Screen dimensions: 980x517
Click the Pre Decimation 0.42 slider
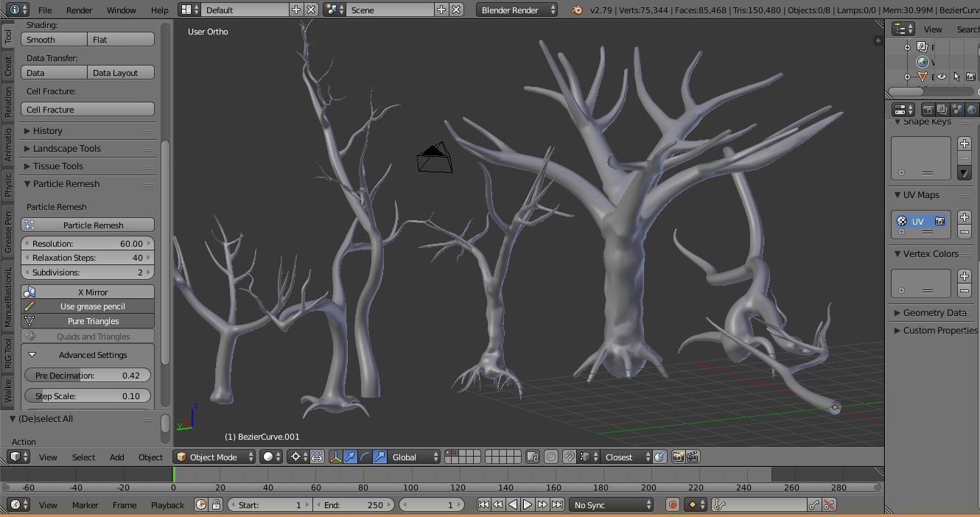tap(88, 375)
